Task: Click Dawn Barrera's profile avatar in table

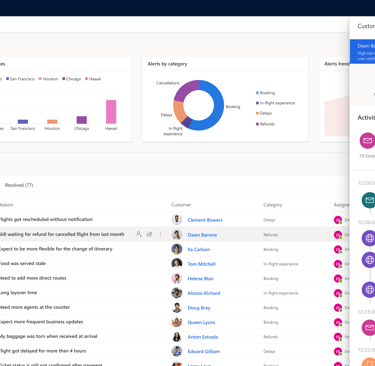Action: 177,234
